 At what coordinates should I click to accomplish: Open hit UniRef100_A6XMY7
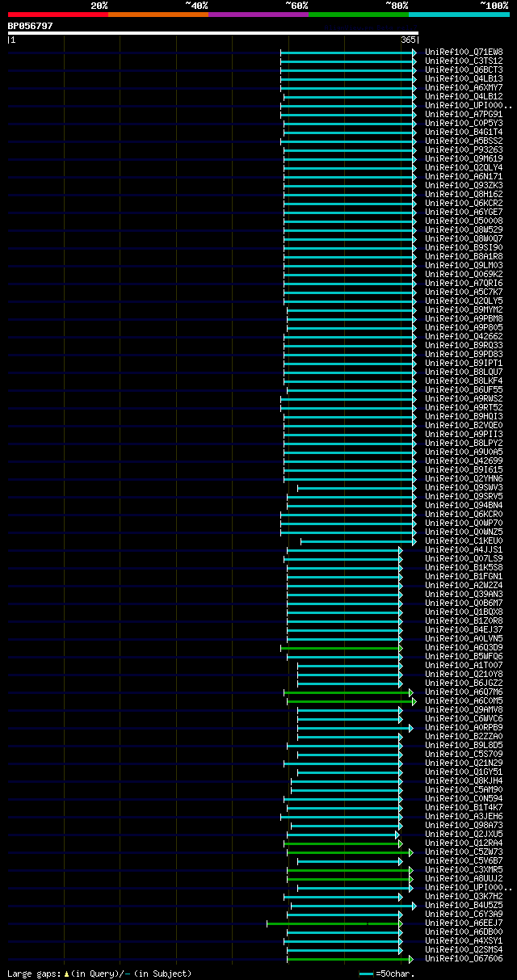tap(464, 87)
